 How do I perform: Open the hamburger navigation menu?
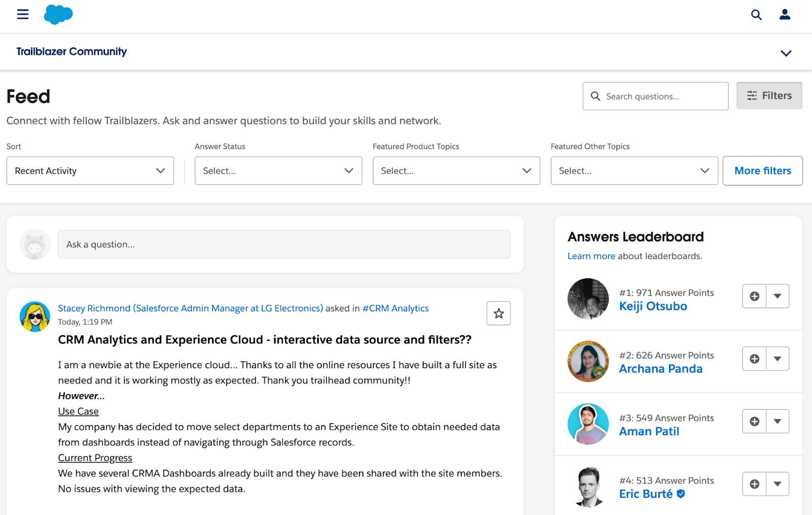[x=23, y=14]
